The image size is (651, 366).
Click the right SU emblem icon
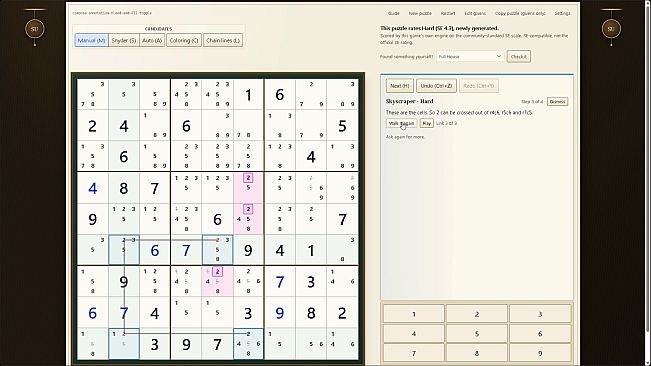point(611,29)
